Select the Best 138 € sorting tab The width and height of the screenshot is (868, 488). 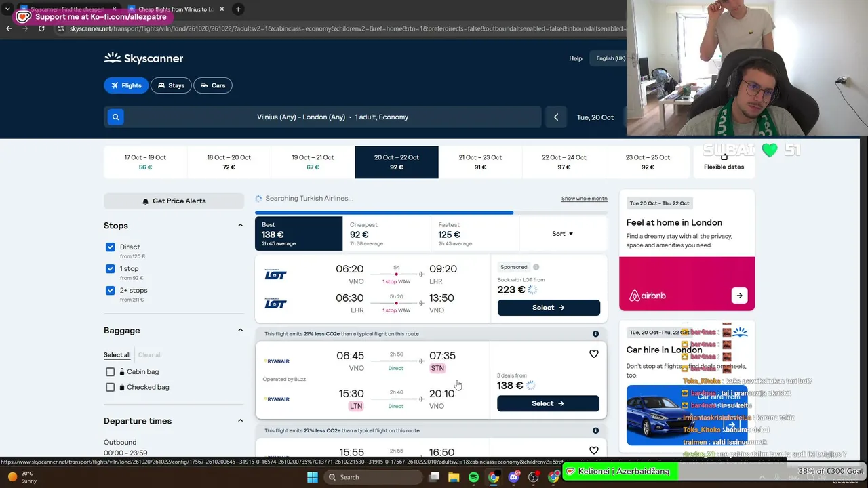click(x=298, y=234)
